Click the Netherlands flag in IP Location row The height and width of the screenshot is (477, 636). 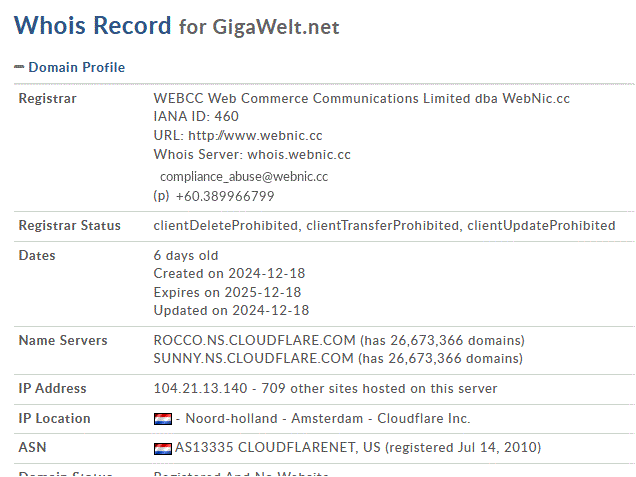pyautogui.click(x=163, y=419)
